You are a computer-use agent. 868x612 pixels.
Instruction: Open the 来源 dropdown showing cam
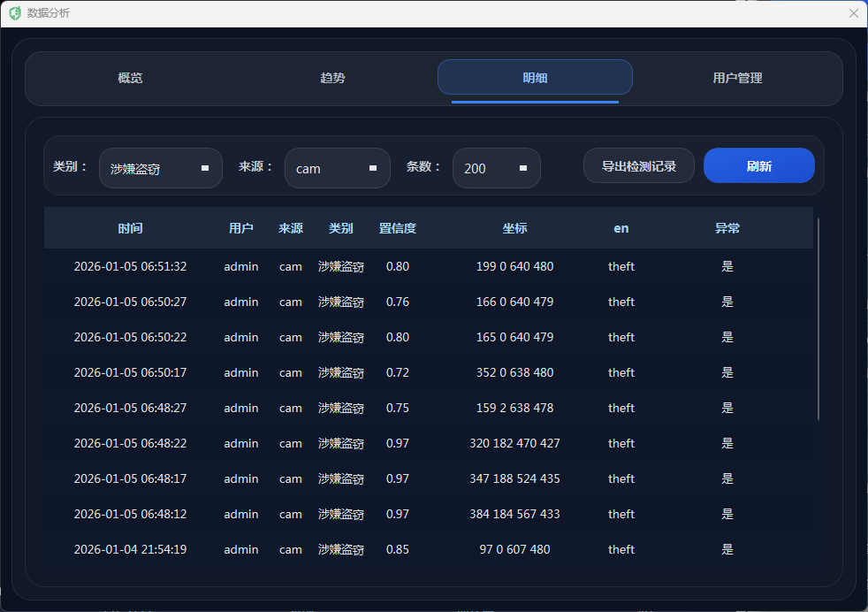(337, 168)
